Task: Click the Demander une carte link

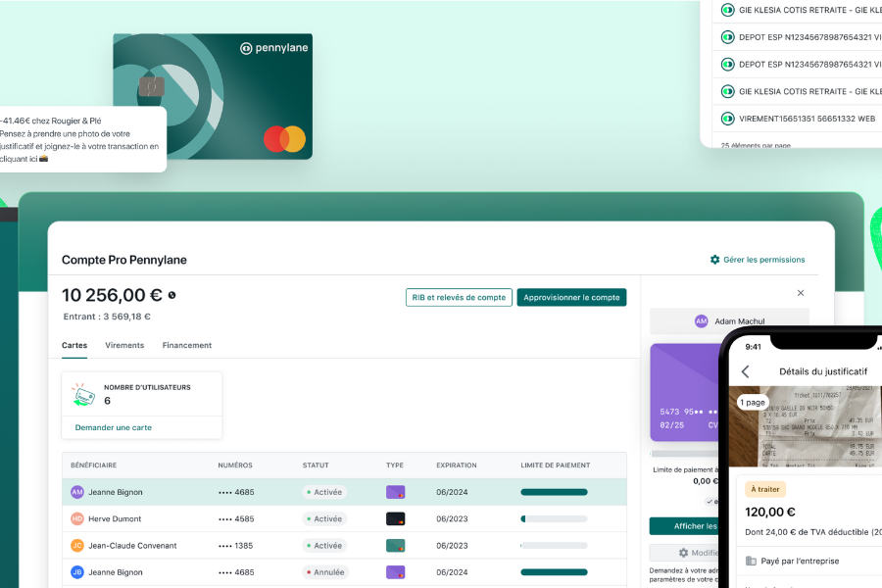Action: pyautogui.click(x=114, y=427)
